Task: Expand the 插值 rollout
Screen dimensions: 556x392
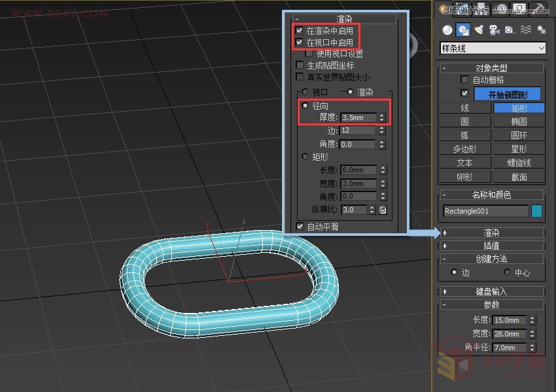Action: coord(492,246)
